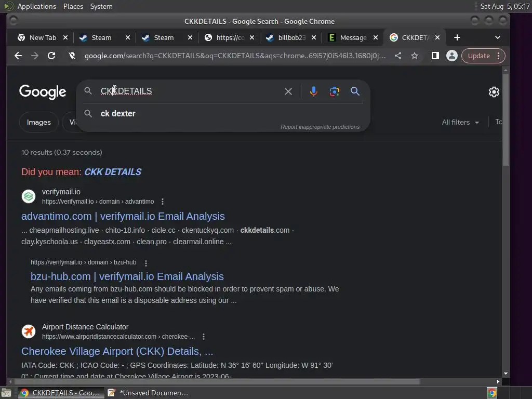Select CKKDETAILS - Google Chrome taskbar entry
Image resolution: width=532 pixels, height=399 pixels.
point(61,393)
